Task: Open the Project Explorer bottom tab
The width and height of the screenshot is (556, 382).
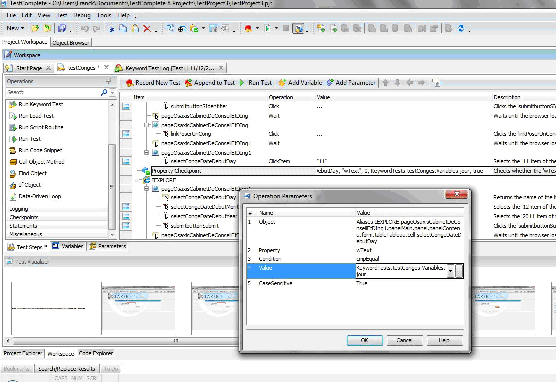Action: [x=23, y=353]
